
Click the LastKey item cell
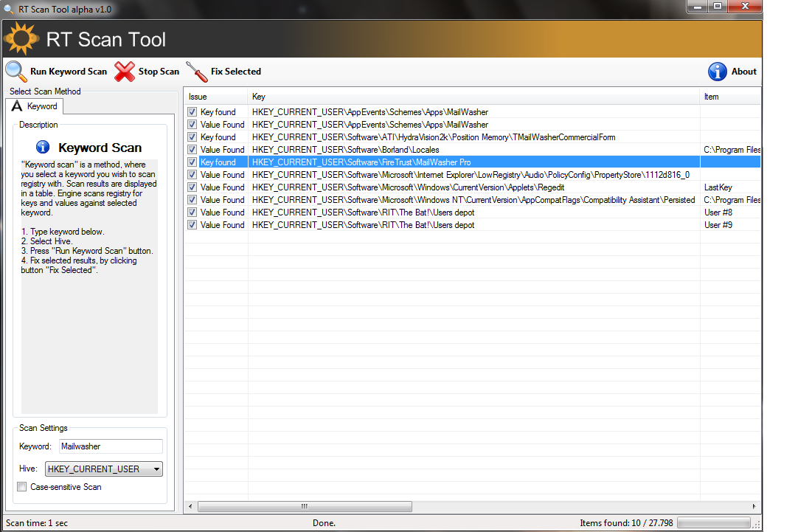718,187
